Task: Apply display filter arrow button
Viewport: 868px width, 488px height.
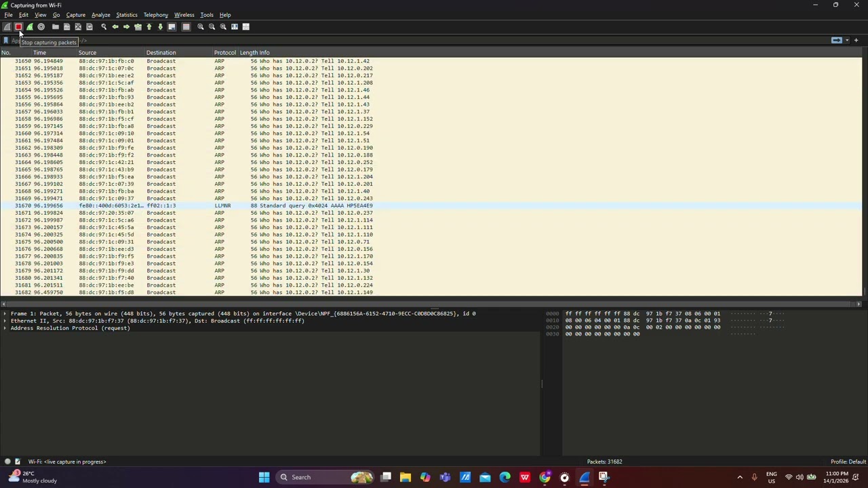Action: coord(837,41)
